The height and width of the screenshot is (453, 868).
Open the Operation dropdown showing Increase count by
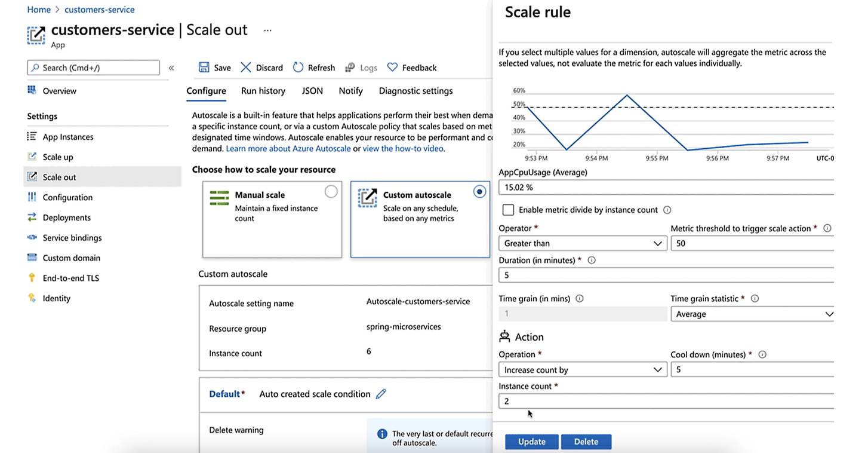click(x=582, y=370)
